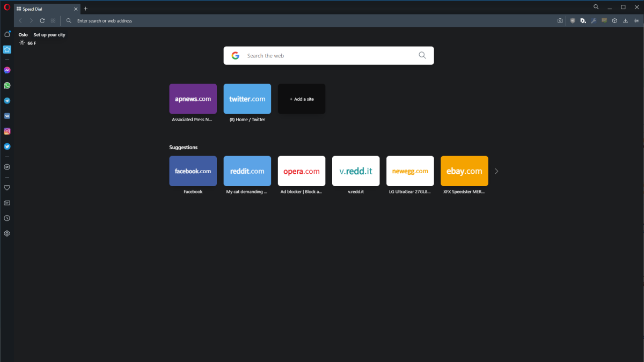644x362 pixels.
Task: Open the reddit.com suggestion tile
Action: tap(247, 171)
